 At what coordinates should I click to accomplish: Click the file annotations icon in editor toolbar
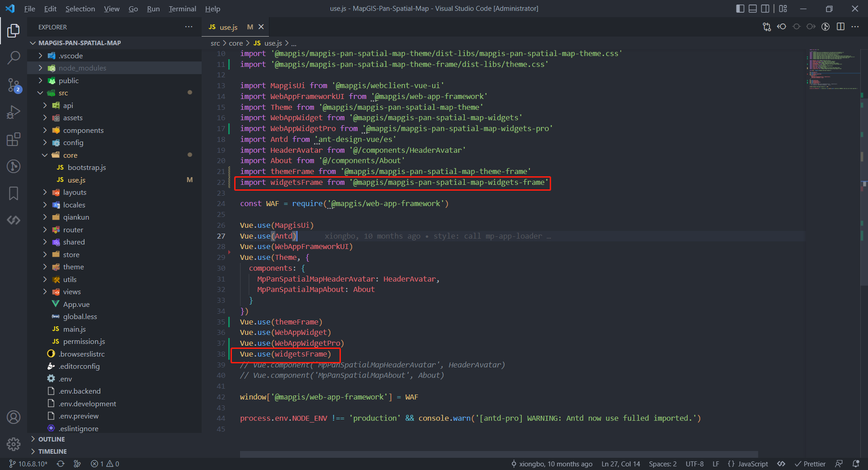pyautogui.click(x=826, y=27)
